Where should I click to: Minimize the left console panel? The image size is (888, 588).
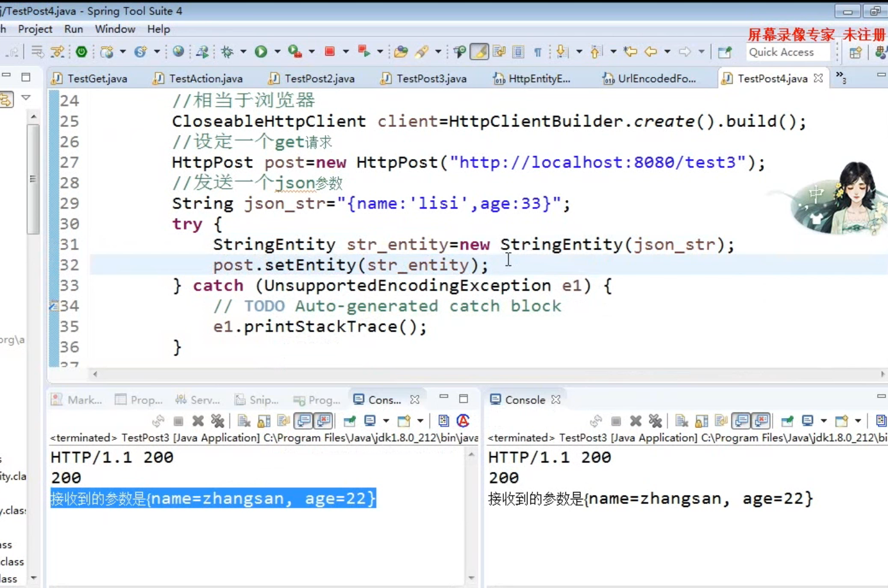click(x=444, y=398)
